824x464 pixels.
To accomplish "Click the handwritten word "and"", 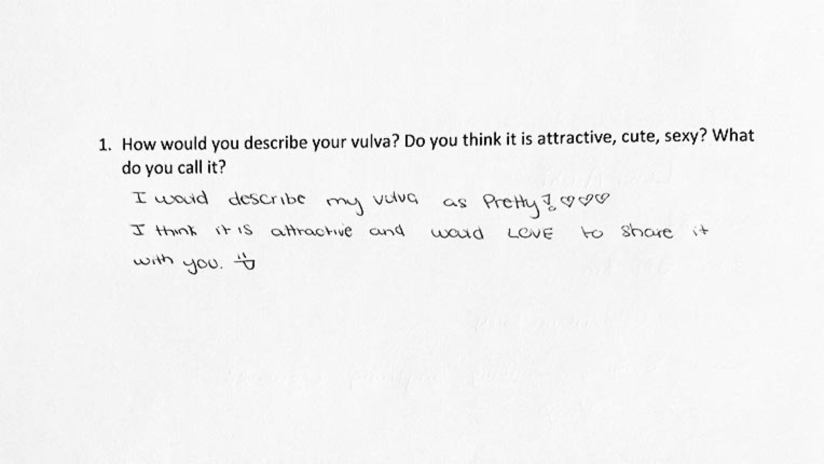I will tap(387, 231).
